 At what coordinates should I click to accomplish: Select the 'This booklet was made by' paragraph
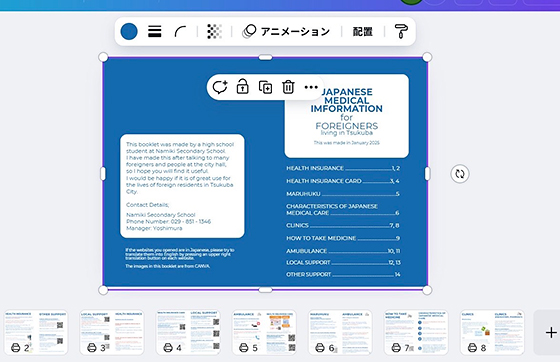click(x=180, y=168)
